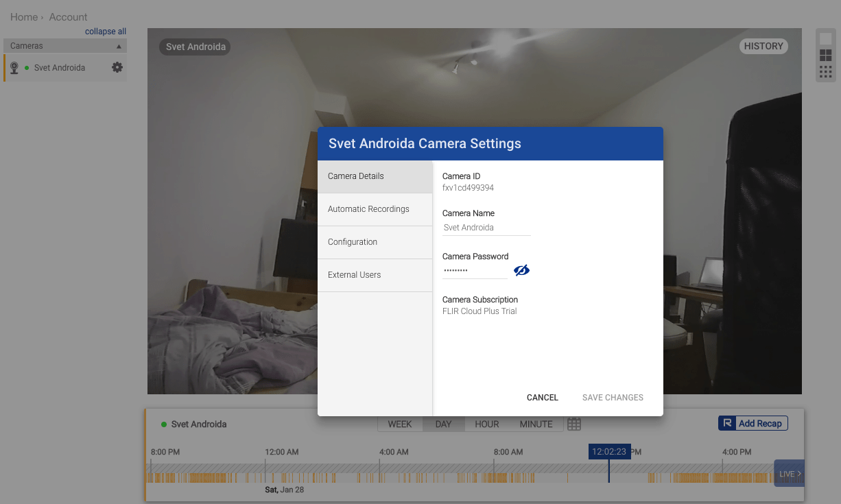Select the MINUTE timeline scale
The height and width of the screenshot is (504, 841).
click(536, 424)
